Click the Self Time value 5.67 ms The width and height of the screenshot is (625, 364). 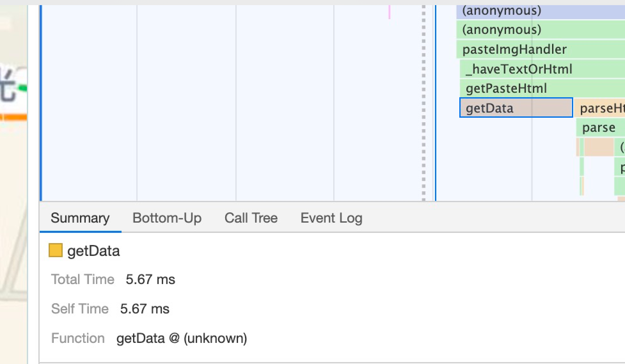145,309
